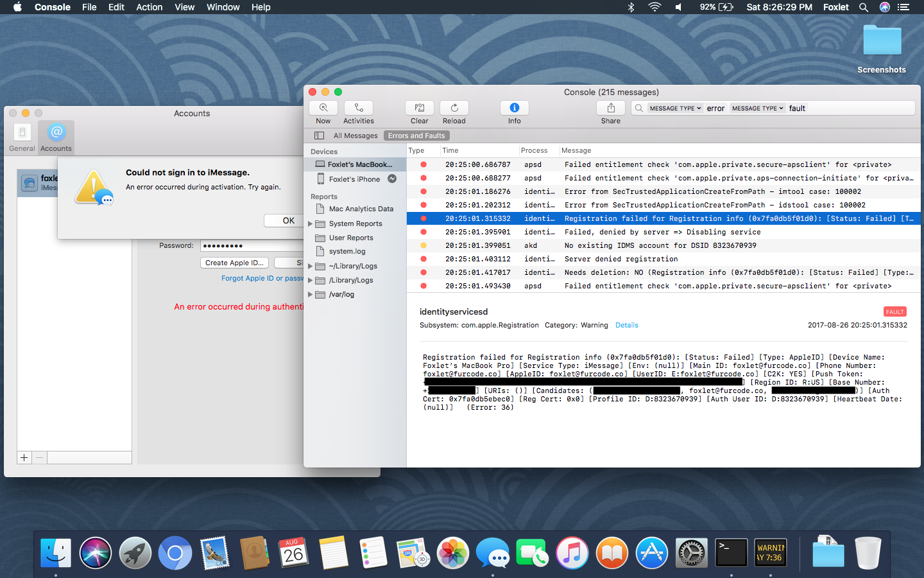Switch to the All Messages filter

[355, 136]
